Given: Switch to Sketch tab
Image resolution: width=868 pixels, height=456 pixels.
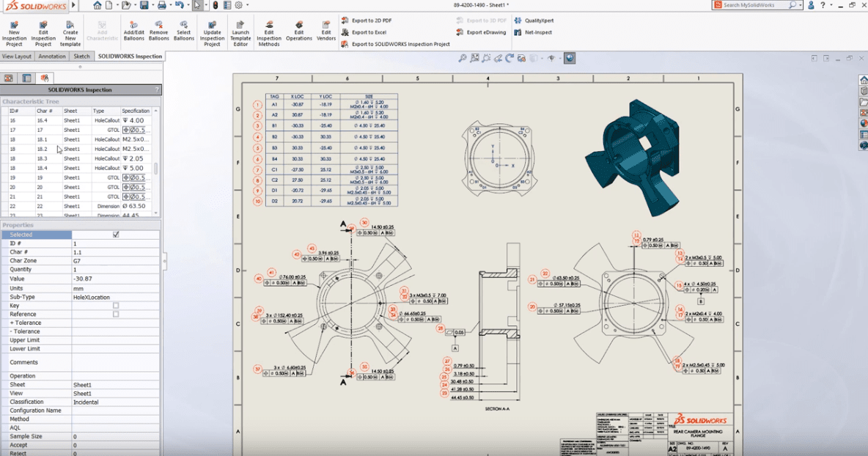Looking at the screenshot, I should click(x=82, y=56).
